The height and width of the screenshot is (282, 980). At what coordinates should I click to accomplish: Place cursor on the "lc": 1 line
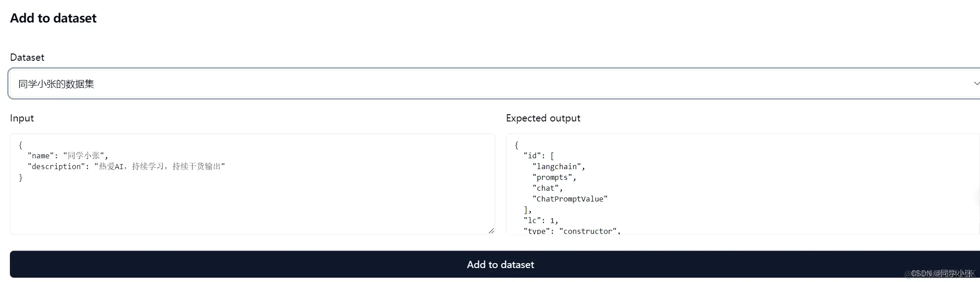coord(541,220)
